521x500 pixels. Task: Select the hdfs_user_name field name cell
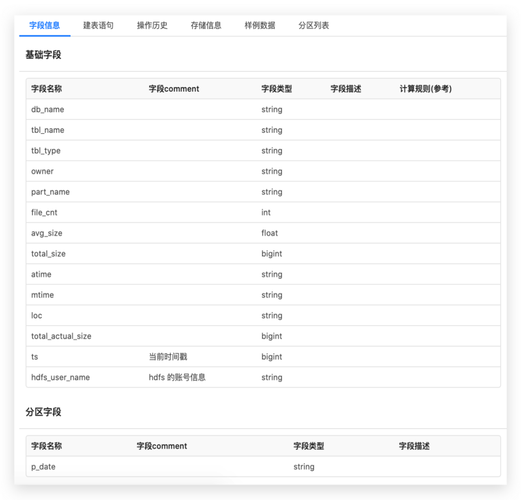point(61,377)
